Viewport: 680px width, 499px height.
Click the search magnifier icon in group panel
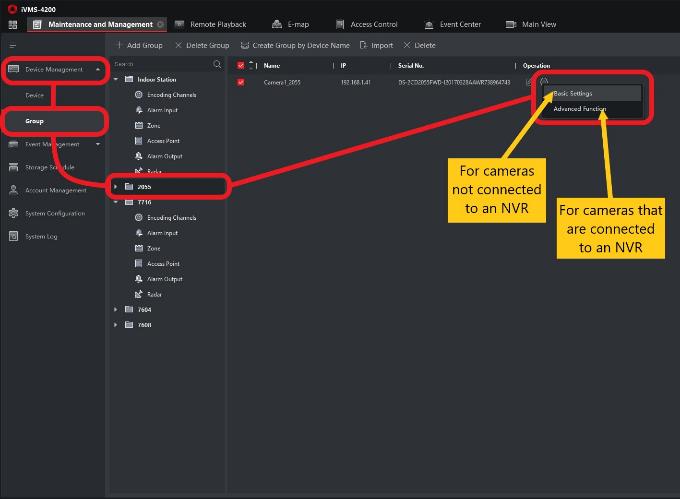217,64
